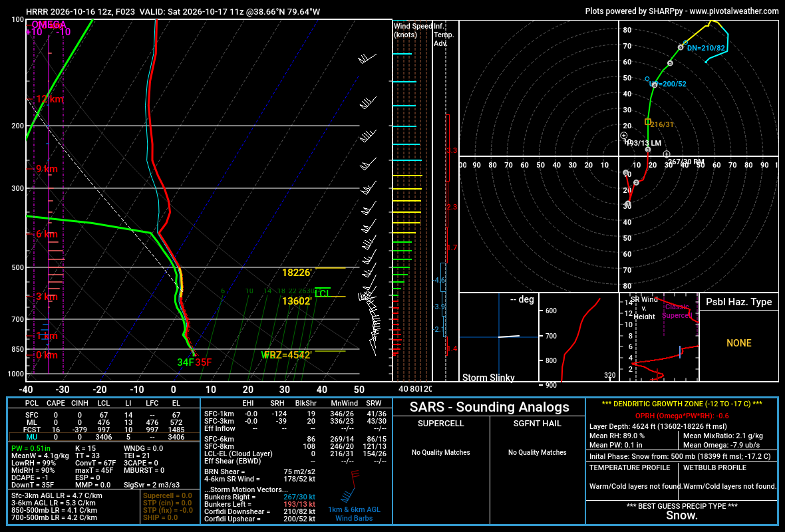This screenshot has width=785, height=532.
Task: Click the 'STP (cin) = 0.0' value
Action: (167, 503)
